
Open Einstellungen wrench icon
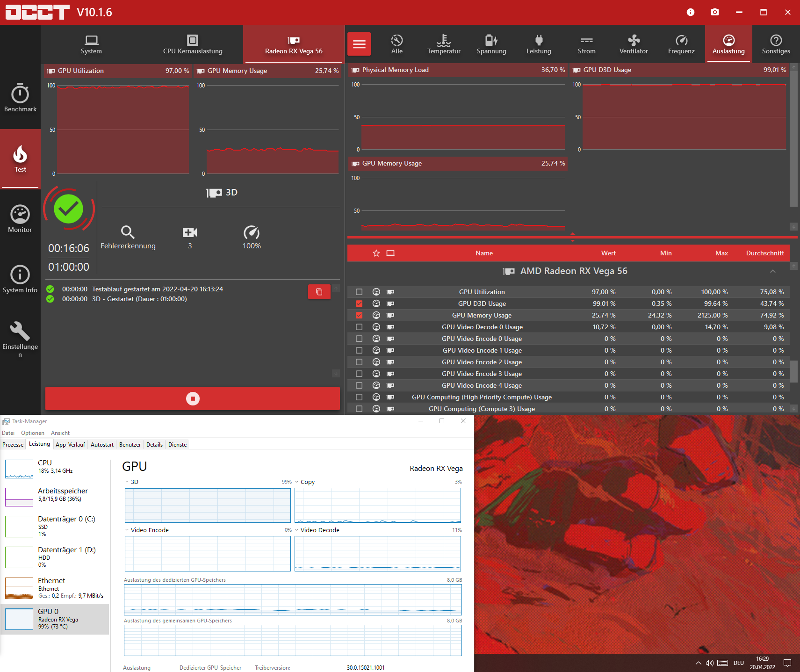coord(20,331)
